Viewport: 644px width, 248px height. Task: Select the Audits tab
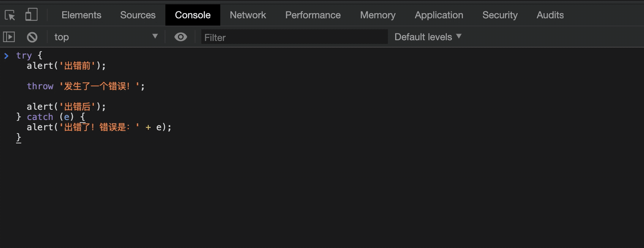click(x=550, y=15)
